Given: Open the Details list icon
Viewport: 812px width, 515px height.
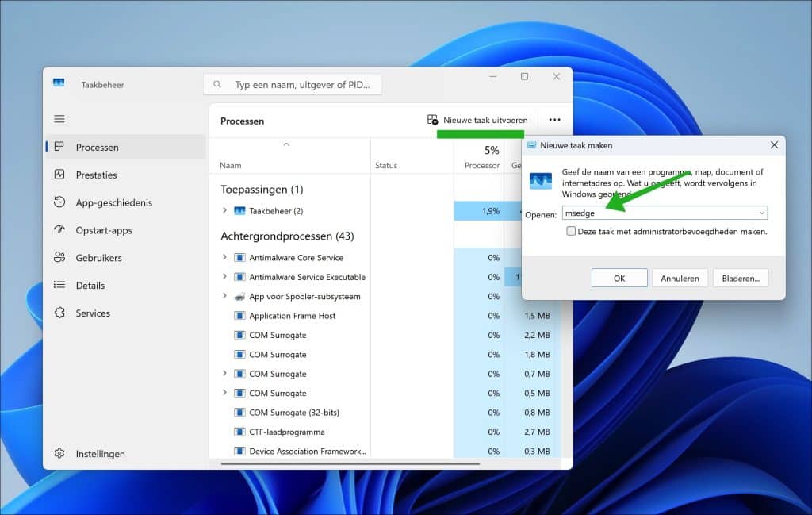Looking at the screenshot, I should tap(59, 285).
